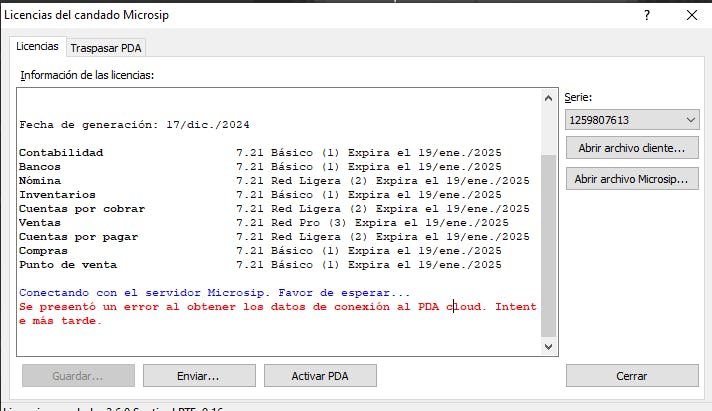The height and width of the screenshot is (411, 712).
Task: Click the Fecha de generación line
Action: 134,125
